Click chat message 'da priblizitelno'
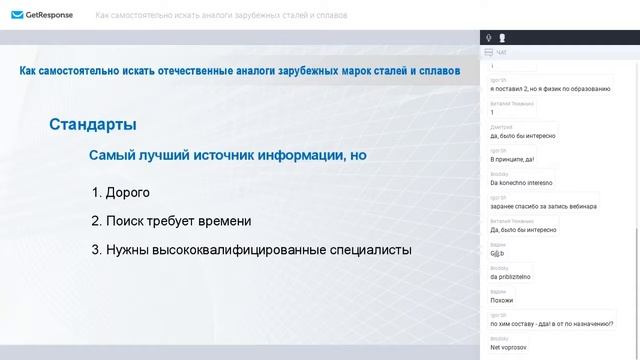Image resolution: width=640 pixels, height=360 pixels. click(x=510, y=277)
